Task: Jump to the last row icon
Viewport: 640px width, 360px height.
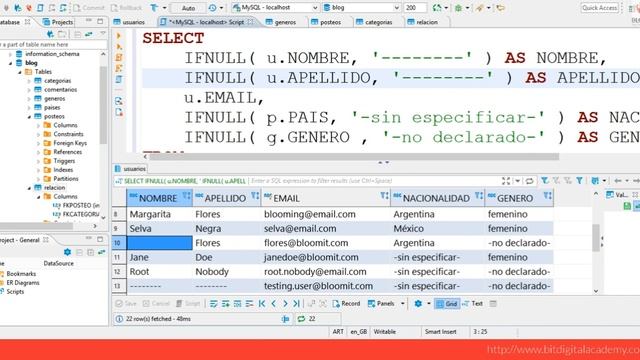Action: point(297,304)
